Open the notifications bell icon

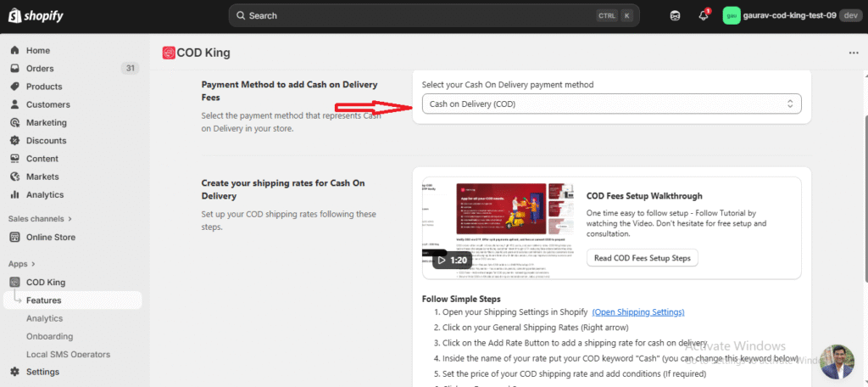(703, 15)
